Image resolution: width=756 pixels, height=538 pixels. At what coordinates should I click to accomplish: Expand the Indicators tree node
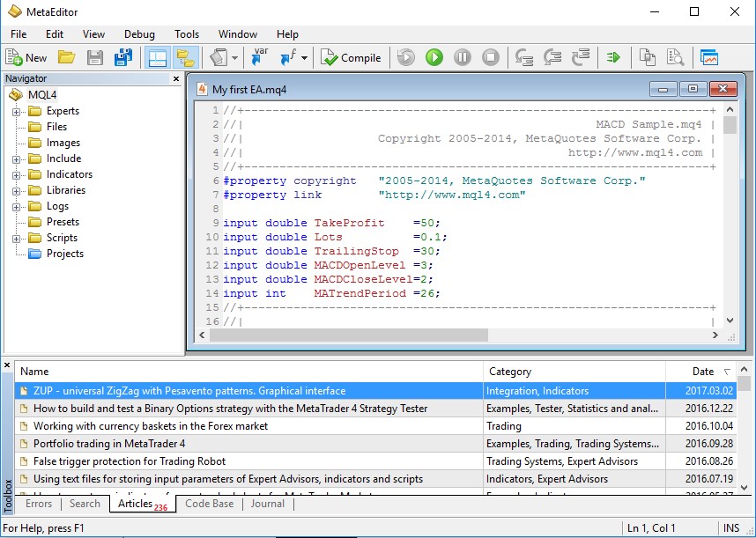16,175
